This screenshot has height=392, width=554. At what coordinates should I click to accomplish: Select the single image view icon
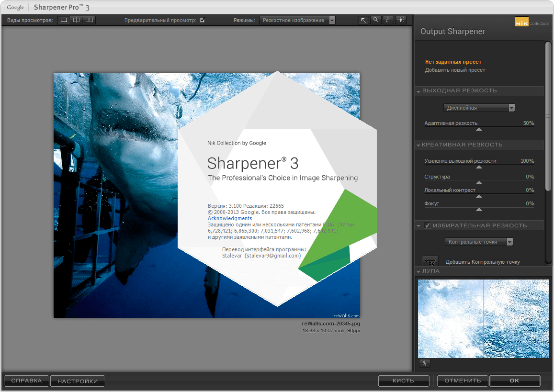pyautogui.click(x=64, y=20)
